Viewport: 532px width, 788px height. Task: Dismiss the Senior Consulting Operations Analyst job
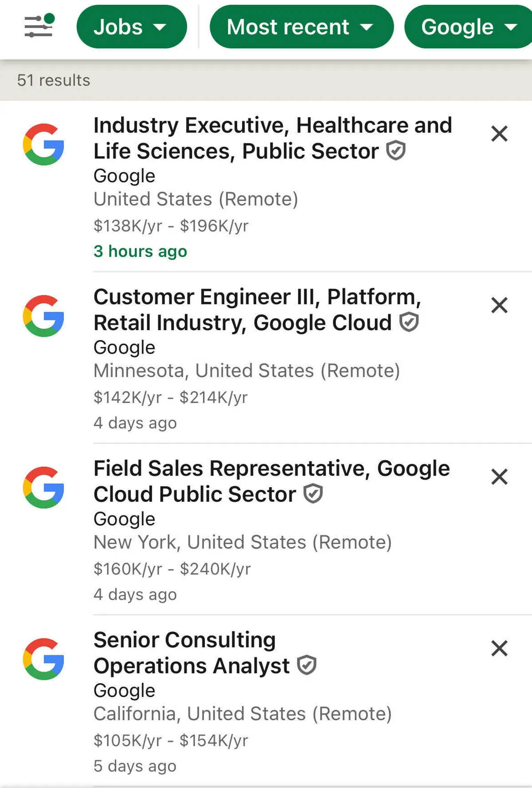pyautogui.click(x=499, y=648)
